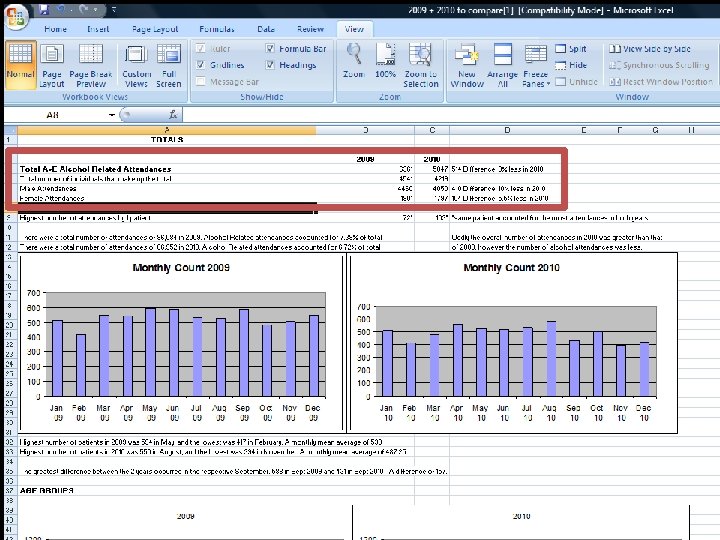Click View Side by Side

click(x=650, y=49)
